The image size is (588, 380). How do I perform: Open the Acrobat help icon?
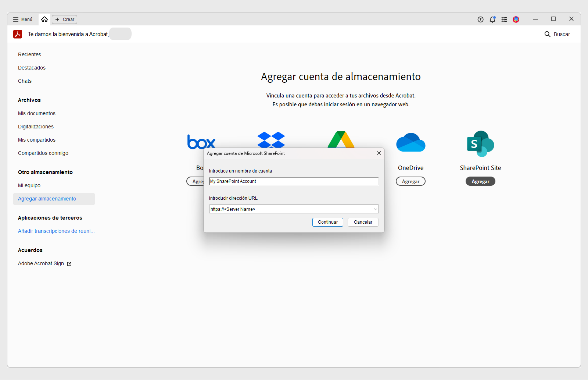[481, 19]
